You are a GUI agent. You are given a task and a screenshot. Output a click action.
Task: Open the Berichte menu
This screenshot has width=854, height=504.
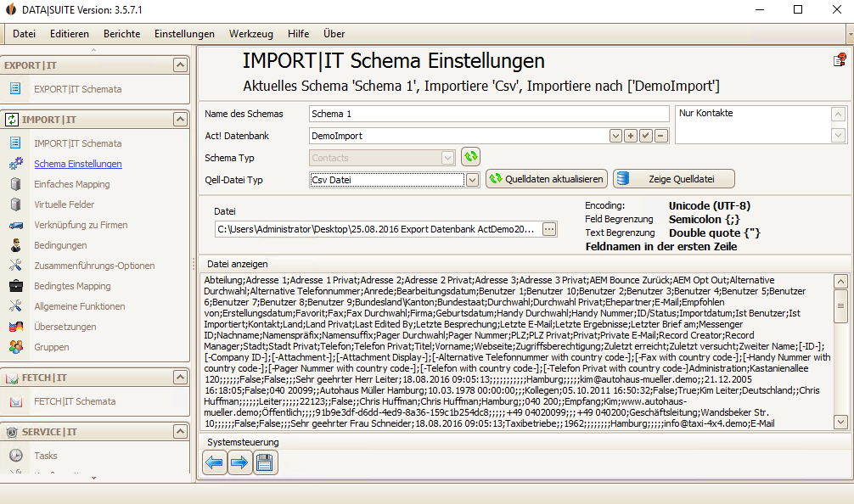[122, 34]
